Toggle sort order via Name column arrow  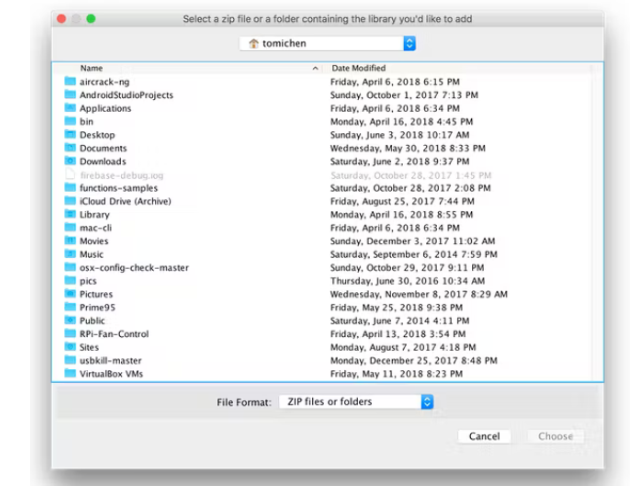pos(315,68)
